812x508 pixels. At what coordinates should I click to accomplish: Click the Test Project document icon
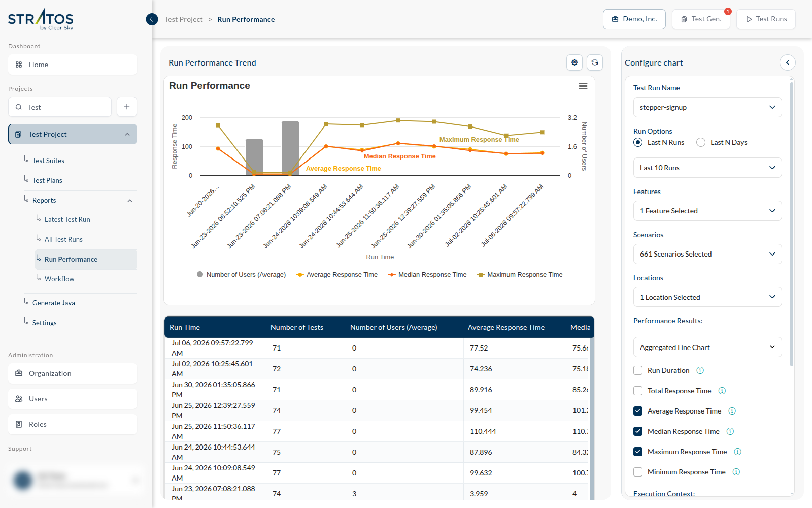[18, 134]
